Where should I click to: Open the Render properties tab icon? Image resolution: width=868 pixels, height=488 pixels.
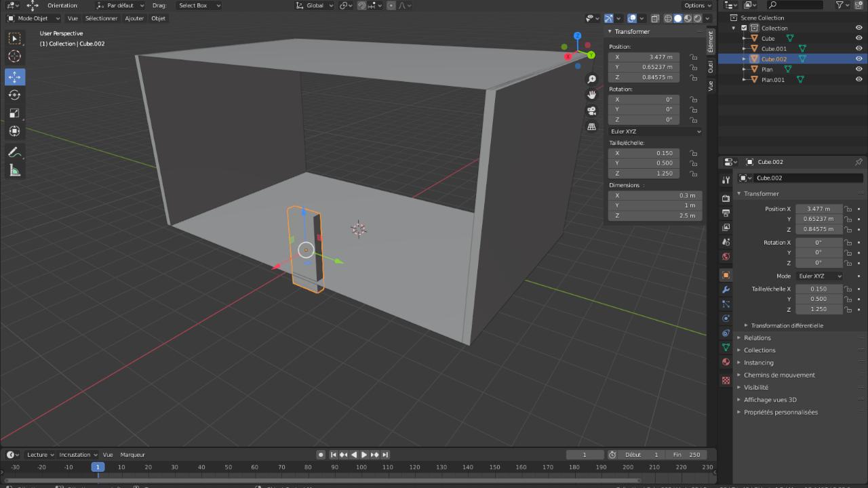[726, 199]
